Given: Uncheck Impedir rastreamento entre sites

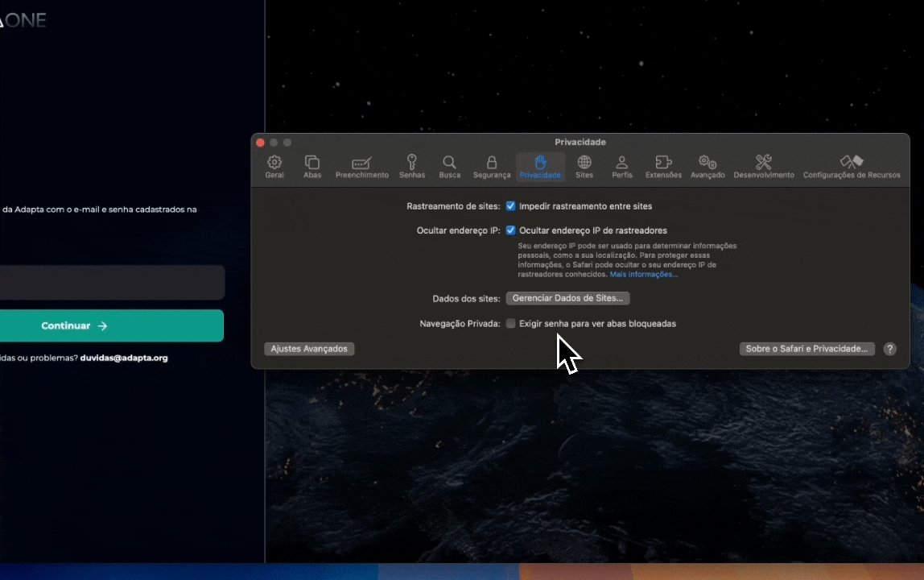Looking at the screenshot, I should pyautogui.click(x=510, y=206).
